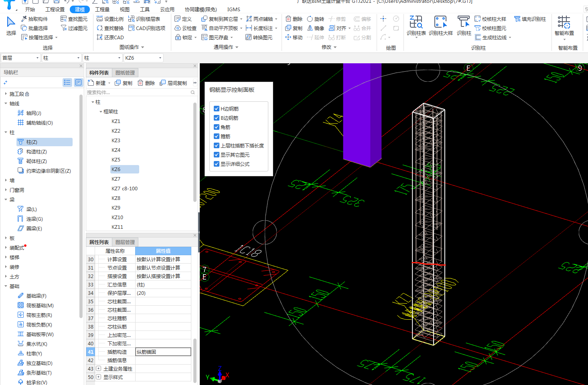Click 新建 in component list toolbar
588x385 pixels.
pyautogui.click(x=97, y=83)
